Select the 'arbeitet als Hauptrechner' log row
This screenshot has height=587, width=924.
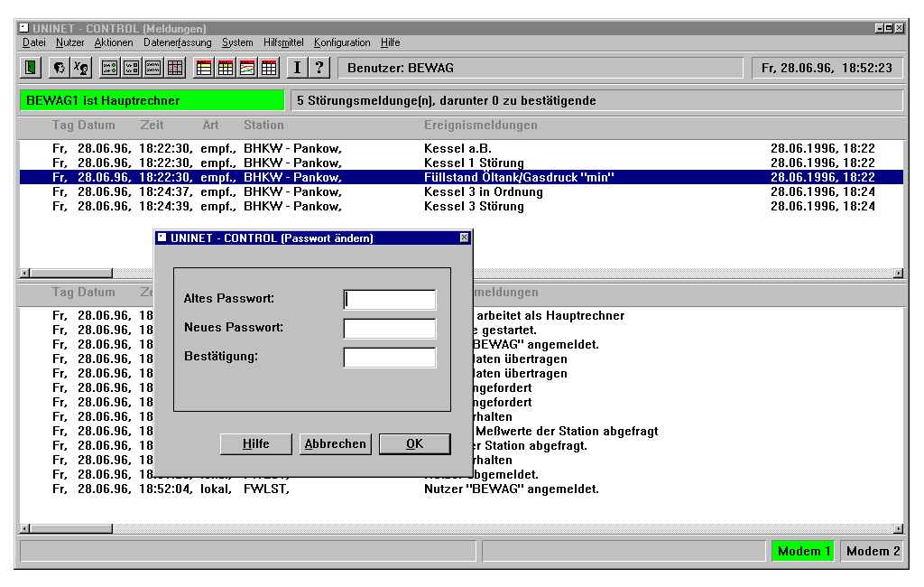461,315
